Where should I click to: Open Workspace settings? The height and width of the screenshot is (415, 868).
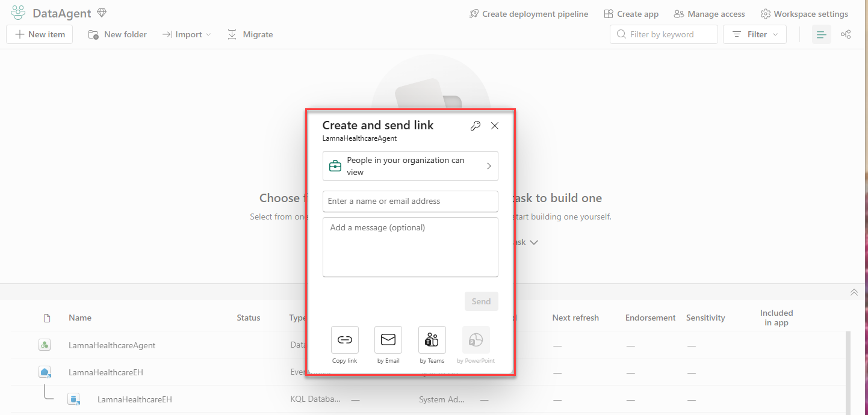click(804, 14)
